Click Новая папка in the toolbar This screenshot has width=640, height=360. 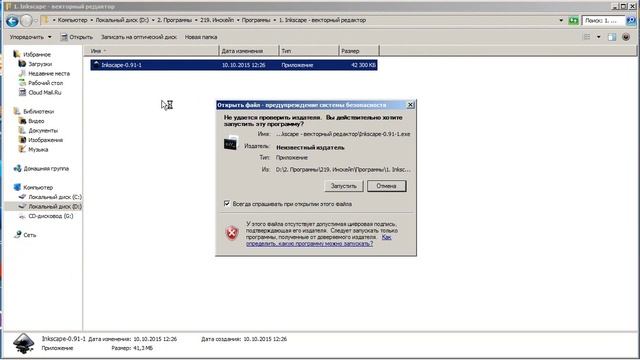click(x=201, y=37)
